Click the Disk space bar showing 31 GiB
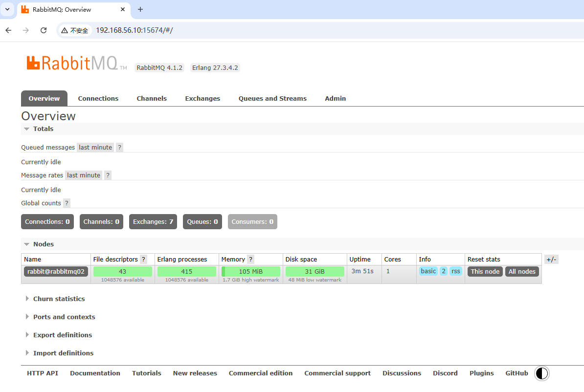The height and width of the screenshot is (392, 584). pos(314,272)
